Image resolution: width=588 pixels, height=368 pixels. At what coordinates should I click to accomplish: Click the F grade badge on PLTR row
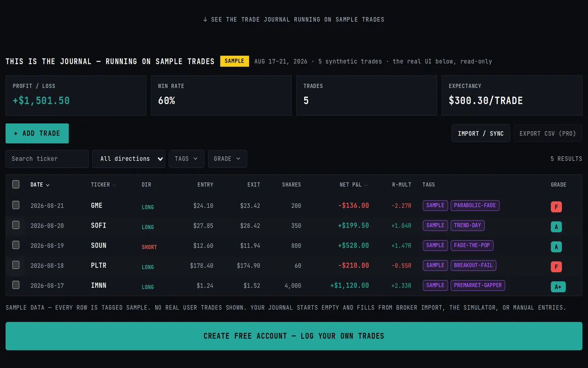click(556, 267)
